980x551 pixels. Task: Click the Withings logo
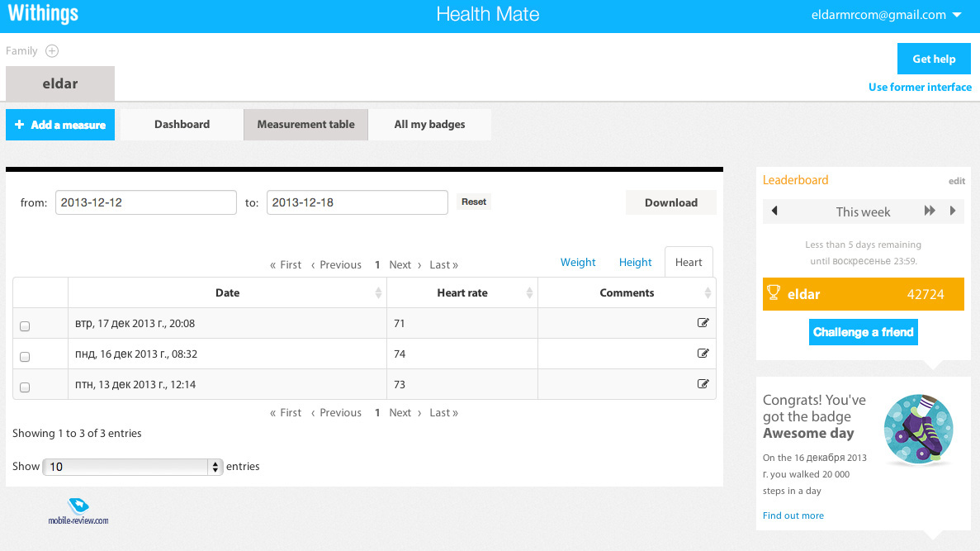pyautogui.click(x=43, y=13)
